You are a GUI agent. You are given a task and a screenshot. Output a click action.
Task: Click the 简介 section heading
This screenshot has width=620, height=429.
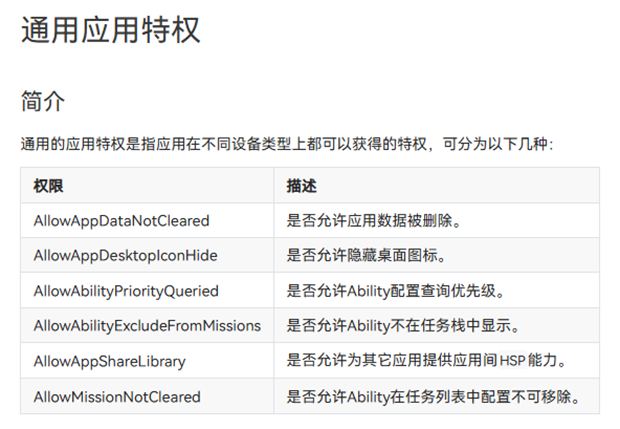pyautogui.click(x=43, y=101)
